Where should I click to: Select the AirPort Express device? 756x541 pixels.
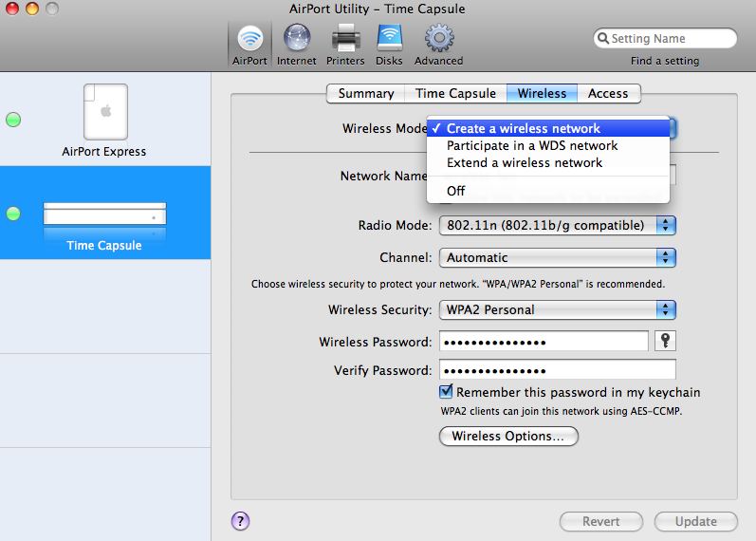105,120
